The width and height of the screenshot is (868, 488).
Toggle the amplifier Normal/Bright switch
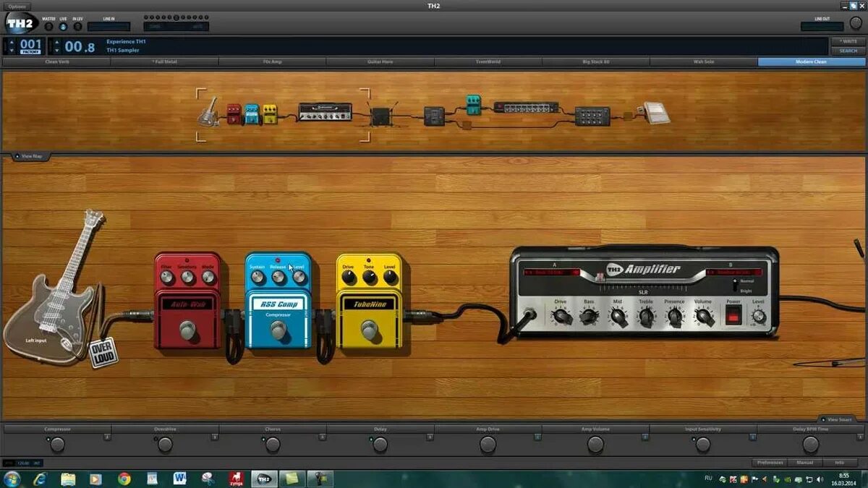click(736, 285)
